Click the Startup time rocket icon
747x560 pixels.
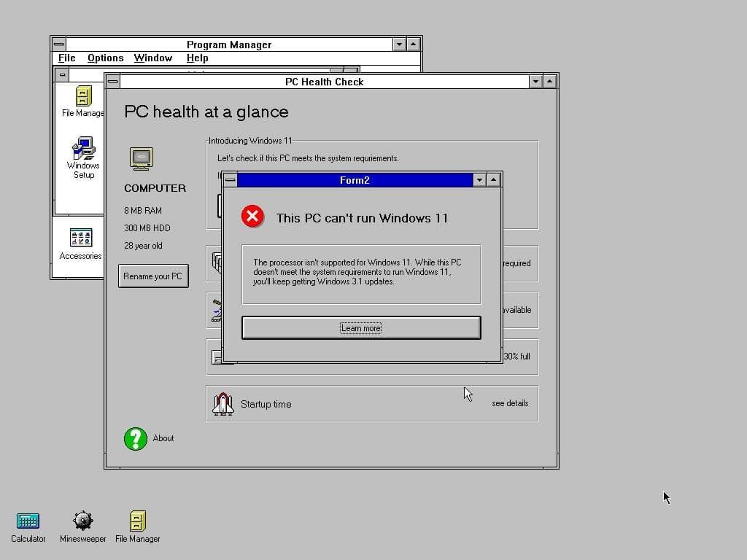pyautogui.click(x=222, y=404)
